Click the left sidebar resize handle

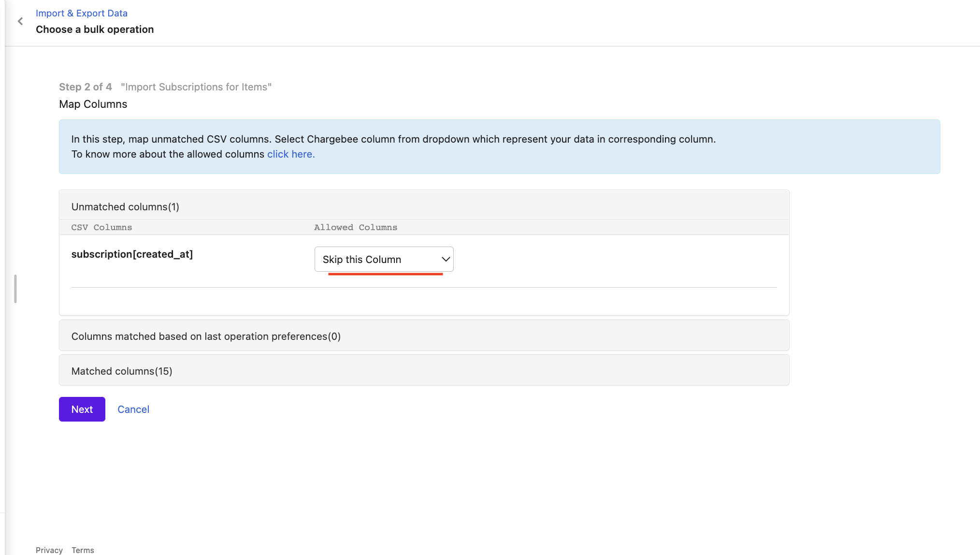point(15,289)
